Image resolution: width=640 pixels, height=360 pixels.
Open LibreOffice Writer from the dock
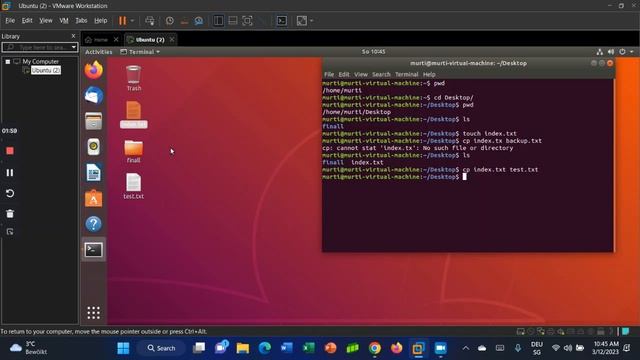pyautogui.click(x=93, y=173)
